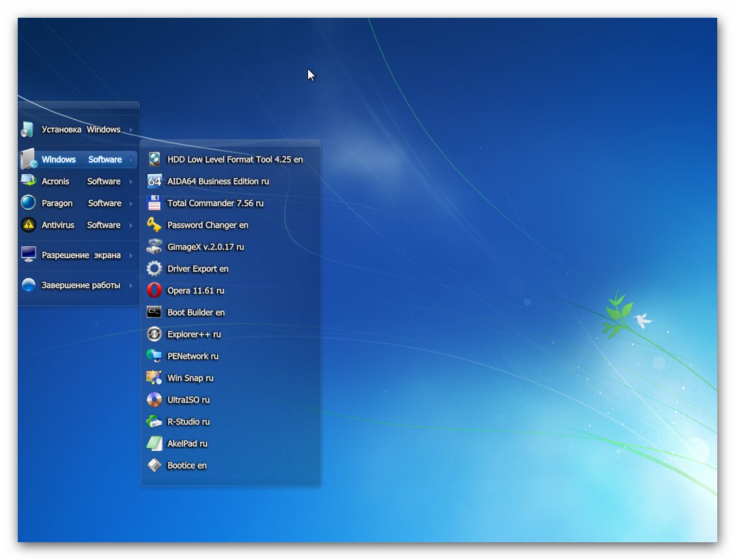Click the Boot Builder console icon
Viewport: 735px width, 560px height.
[x=155, y=312]
